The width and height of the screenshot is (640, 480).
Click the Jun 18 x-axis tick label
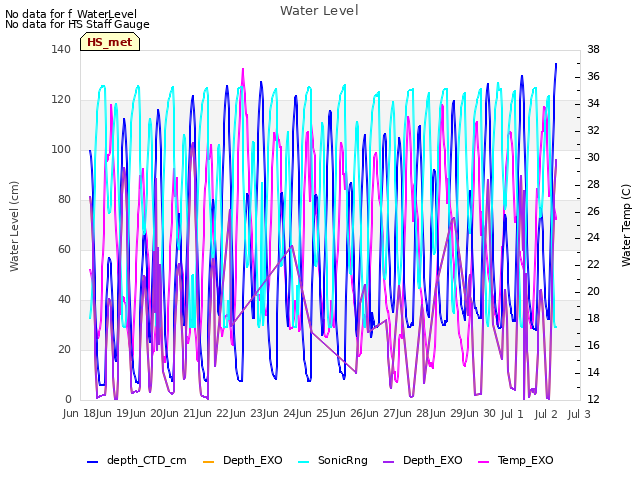[79, 413]
